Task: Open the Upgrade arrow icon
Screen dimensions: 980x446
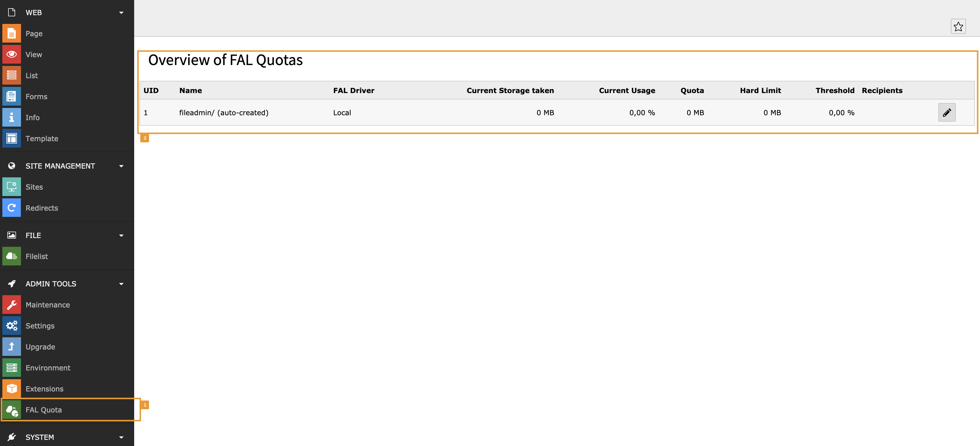Action: [11, 347]
